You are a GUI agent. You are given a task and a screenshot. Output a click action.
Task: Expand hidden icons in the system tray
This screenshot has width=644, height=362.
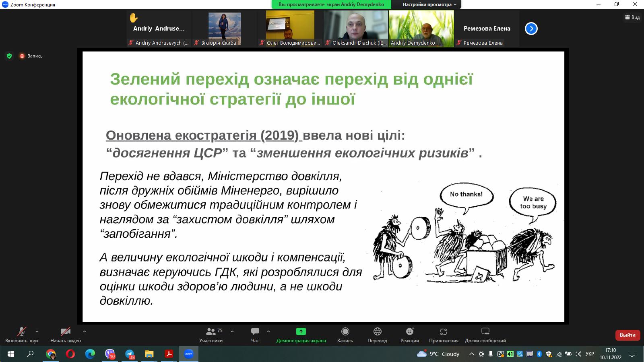point(472,354)
